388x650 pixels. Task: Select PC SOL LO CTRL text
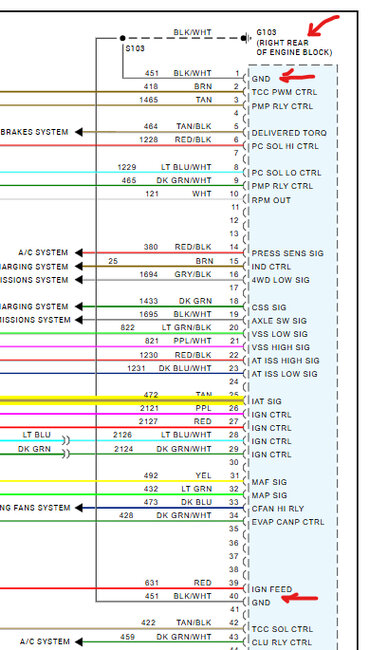click(286, 172)
